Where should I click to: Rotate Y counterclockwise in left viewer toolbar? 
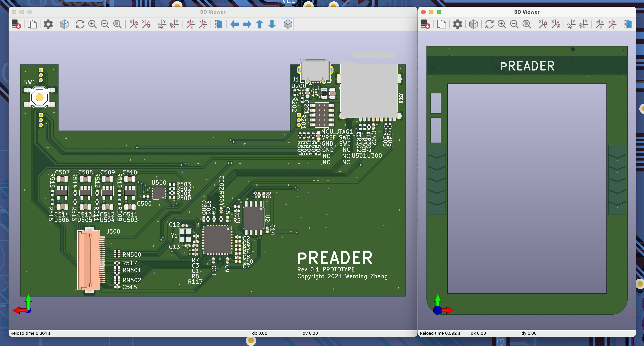click(x=174, y=24)
